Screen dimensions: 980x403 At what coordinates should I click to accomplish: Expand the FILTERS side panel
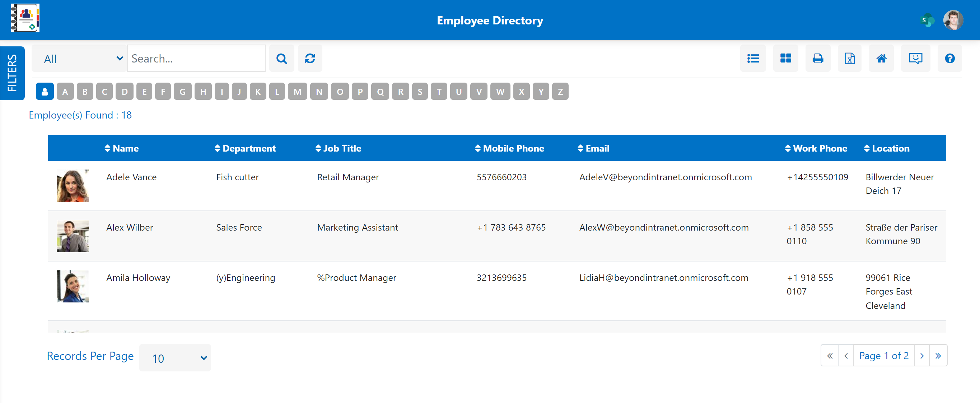click(x=12, y=73)
